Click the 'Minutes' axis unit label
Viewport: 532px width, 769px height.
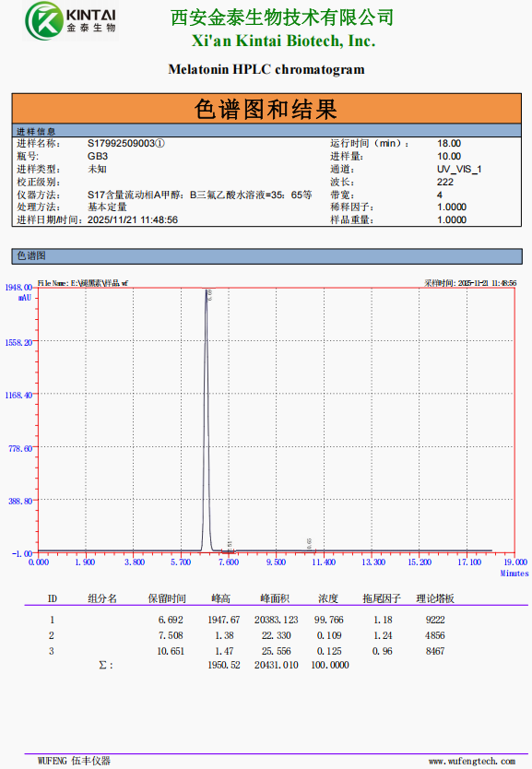pos(514,574)
